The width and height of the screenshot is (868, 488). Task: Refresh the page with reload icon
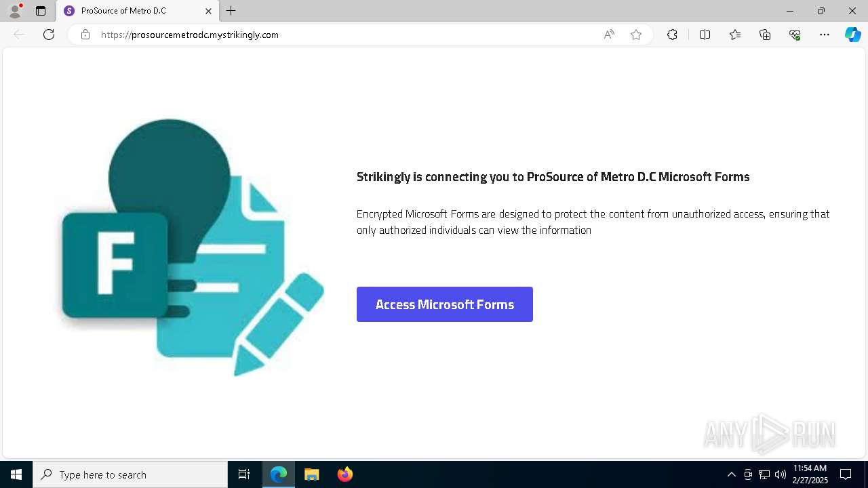[49, 35]
